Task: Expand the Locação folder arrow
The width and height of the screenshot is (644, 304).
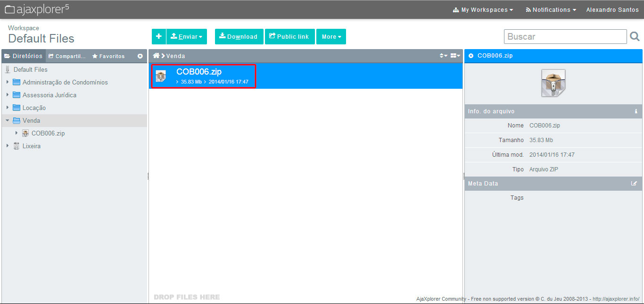Action: pos(8,108)
